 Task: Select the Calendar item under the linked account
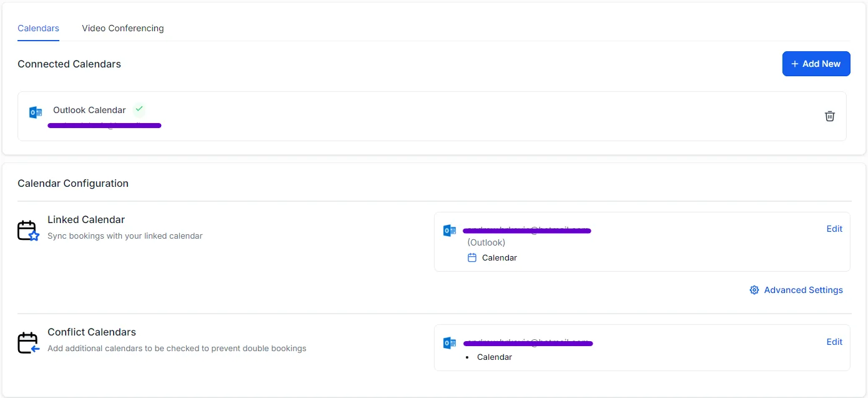(500, 257)
